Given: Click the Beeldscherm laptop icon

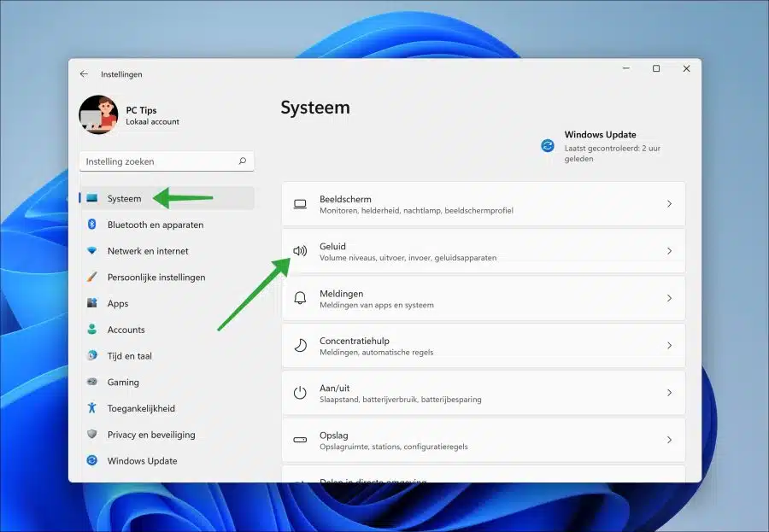Looking at the screenshot, I should [300, 204].
